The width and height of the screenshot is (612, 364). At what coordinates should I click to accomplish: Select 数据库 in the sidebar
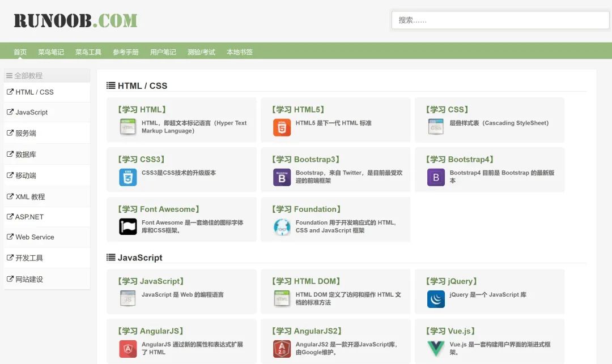point(25,155)
